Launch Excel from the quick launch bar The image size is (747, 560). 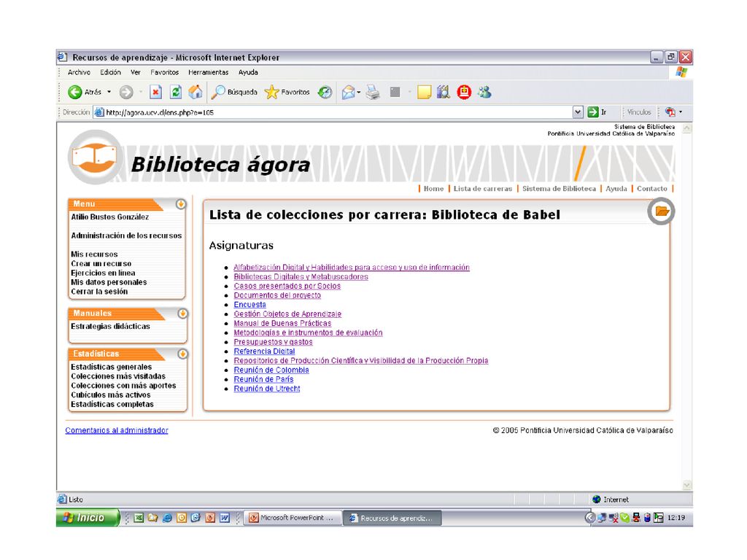coord(139,518)
